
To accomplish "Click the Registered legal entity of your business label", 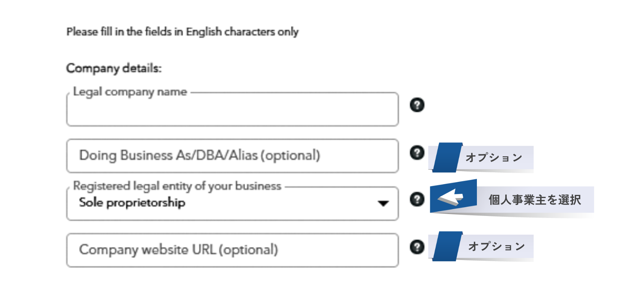I will click(x=177, y=186).
